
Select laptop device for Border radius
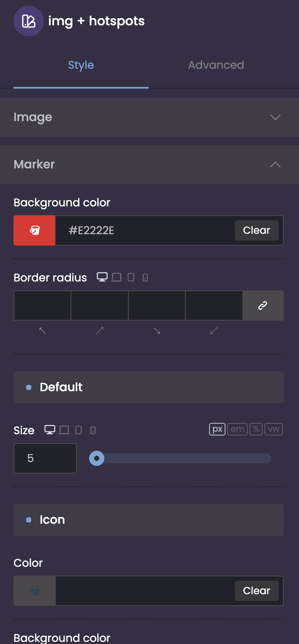pyautogui.click(x=117, y=277)
